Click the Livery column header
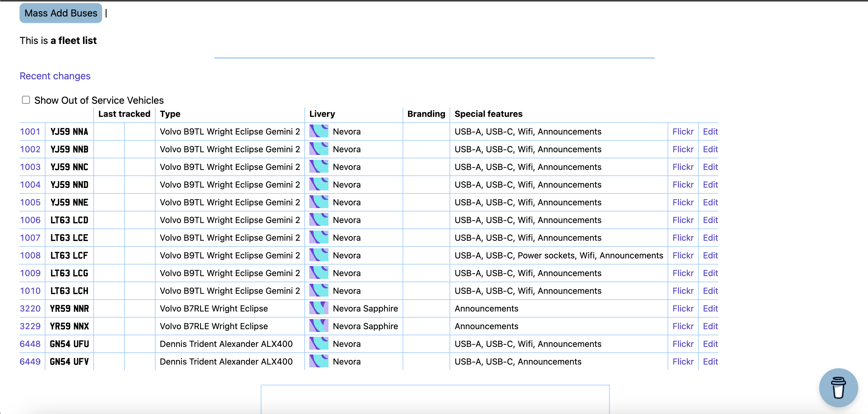868x414 pixels. coord(322,114)
